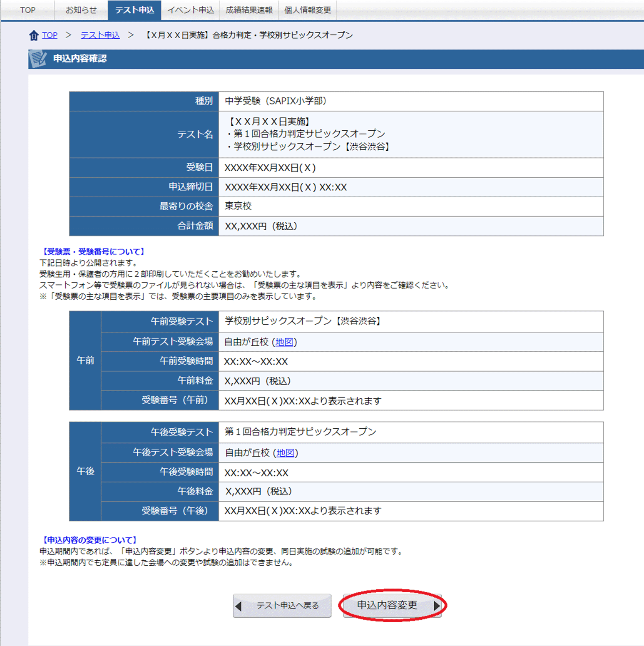
Task: Open the TOP tab
Action: coord(28,10)
